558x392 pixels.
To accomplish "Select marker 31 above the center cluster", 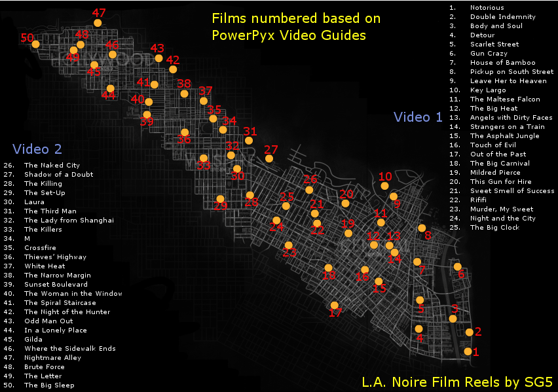I will [249, 140].
